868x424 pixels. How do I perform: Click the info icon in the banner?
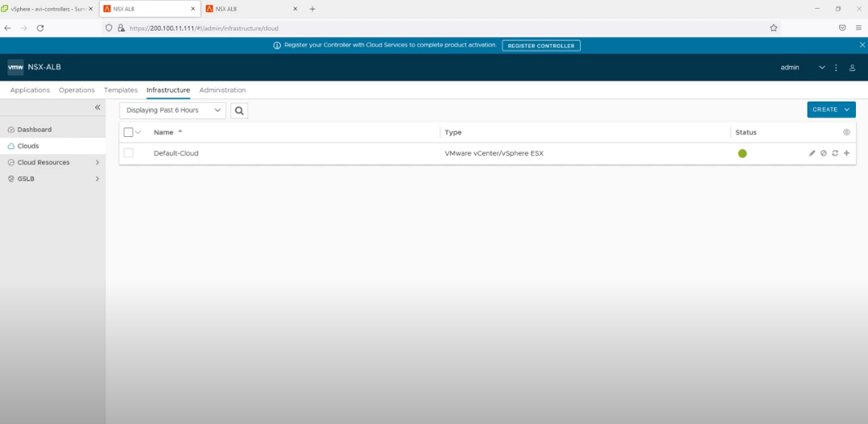277,45
